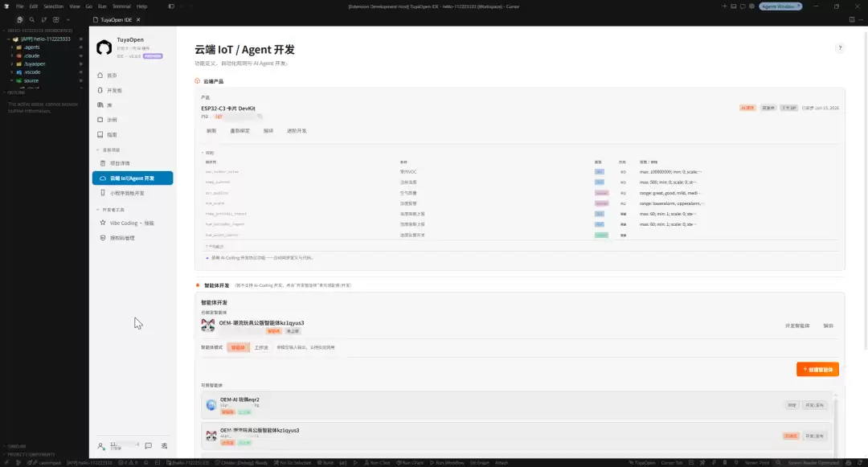Screen dimensions: 868x467
Task: Open the Edit menu
Action: click(34, 6)
